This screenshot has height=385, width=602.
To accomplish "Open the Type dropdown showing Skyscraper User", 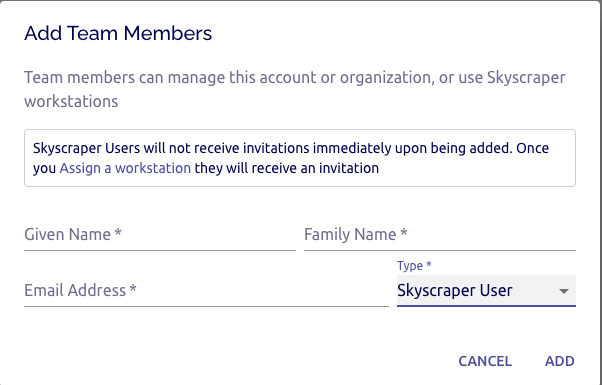I will [486, 291].
